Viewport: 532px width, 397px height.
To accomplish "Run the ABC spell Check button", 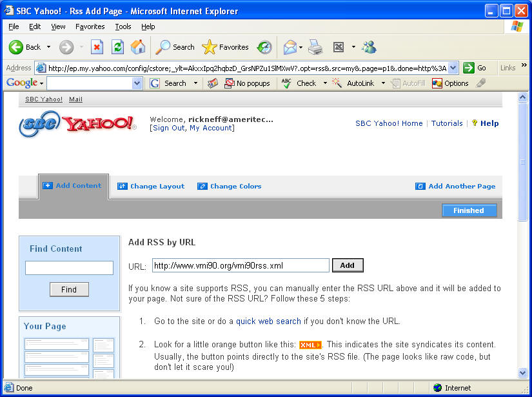I will 299,83.
